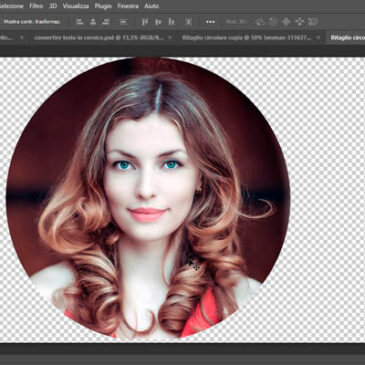The image size is (365, 365).
Task: Open the Visualizza menu
Action: point(76,6)
